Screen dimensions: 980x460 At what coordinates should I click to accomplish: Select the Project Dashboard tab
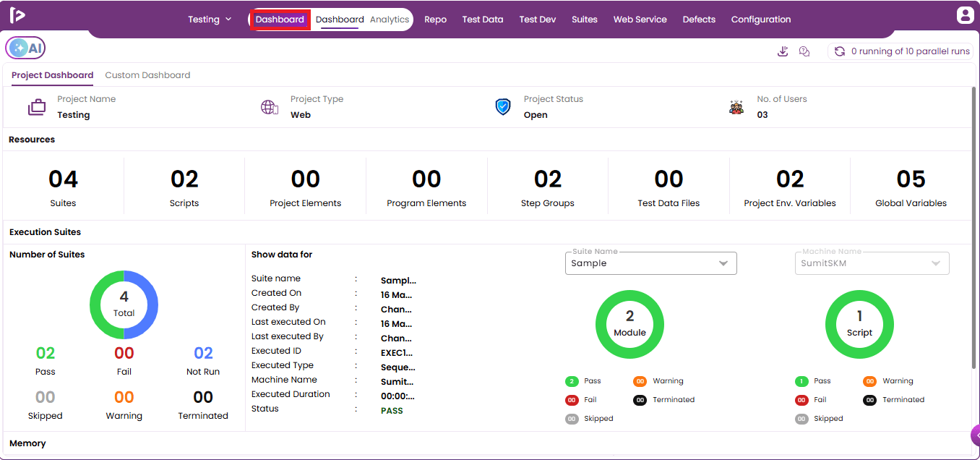click(53, 75)
